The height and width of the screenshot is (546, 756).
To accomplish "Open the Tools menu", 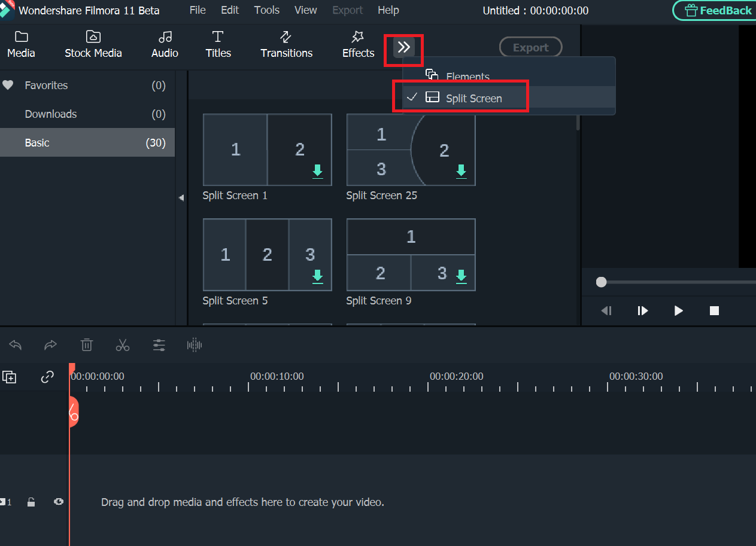I will click(x=266, y=10).
